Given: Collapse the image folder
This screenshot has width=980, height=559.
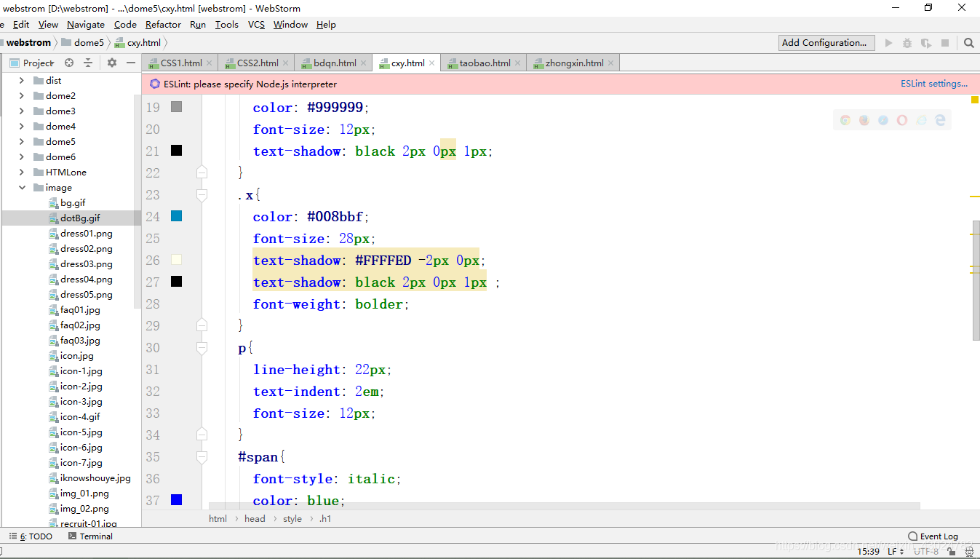Looking at the screenshot, I should pyautogui.click(x=22, y=188).
